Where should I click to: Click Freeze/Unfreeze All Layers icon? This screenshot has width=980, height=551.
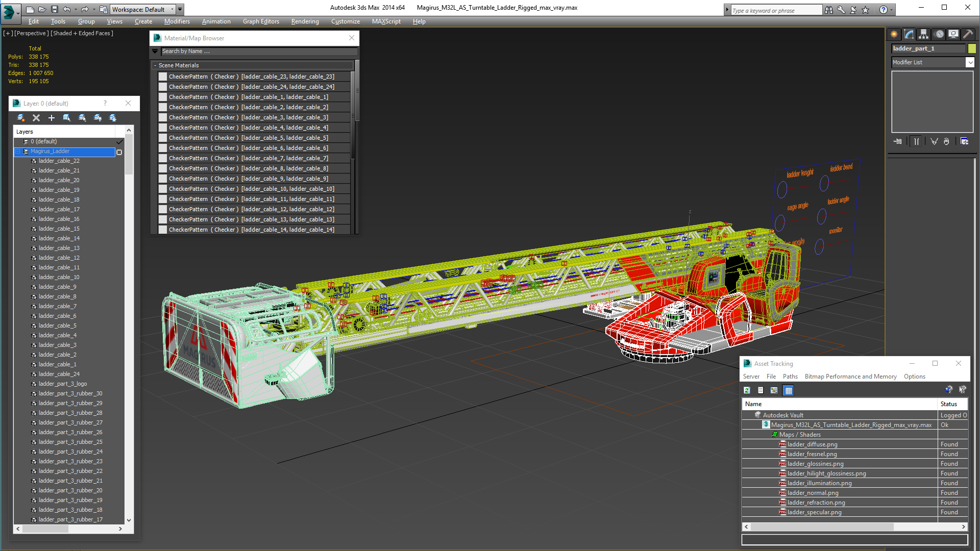(x=113, y=118)
